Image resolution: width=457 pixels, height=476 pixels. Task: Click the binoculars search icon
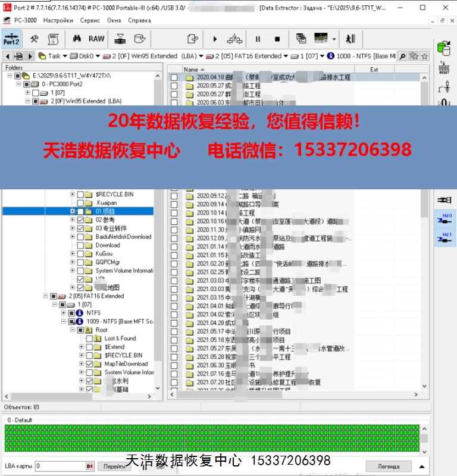click(x=77, y=39)
